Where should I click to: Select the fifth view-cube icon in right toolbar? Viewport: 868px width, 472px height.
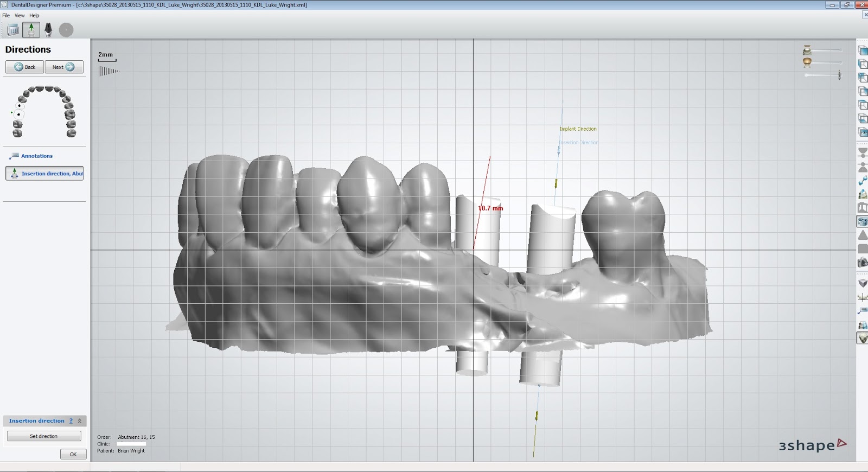(x=863, y=105)
